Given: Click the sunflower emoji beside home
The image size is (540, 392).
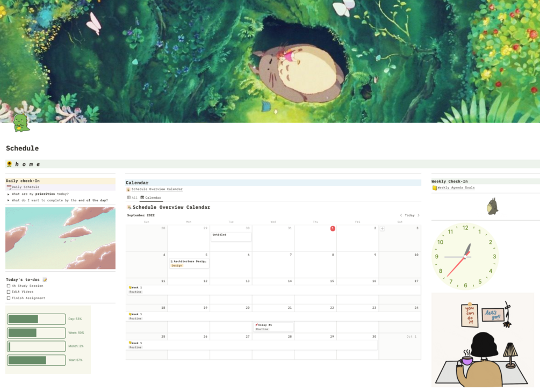Looking at the screenshot, I should [9, 164].
